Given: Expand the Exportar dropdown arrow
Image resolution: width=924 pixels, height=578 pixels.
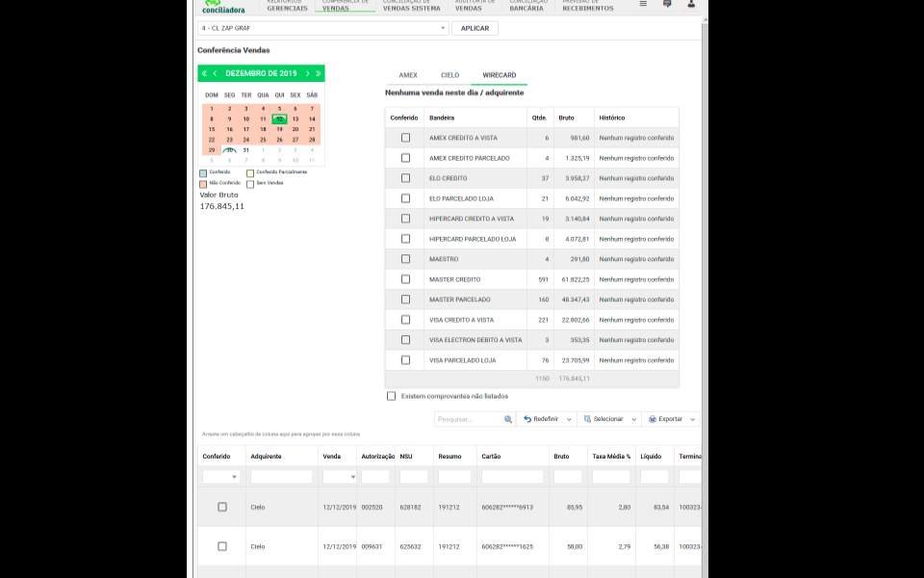Looking at the screenshot, I should pyautogui.click(x=692, y=419).
